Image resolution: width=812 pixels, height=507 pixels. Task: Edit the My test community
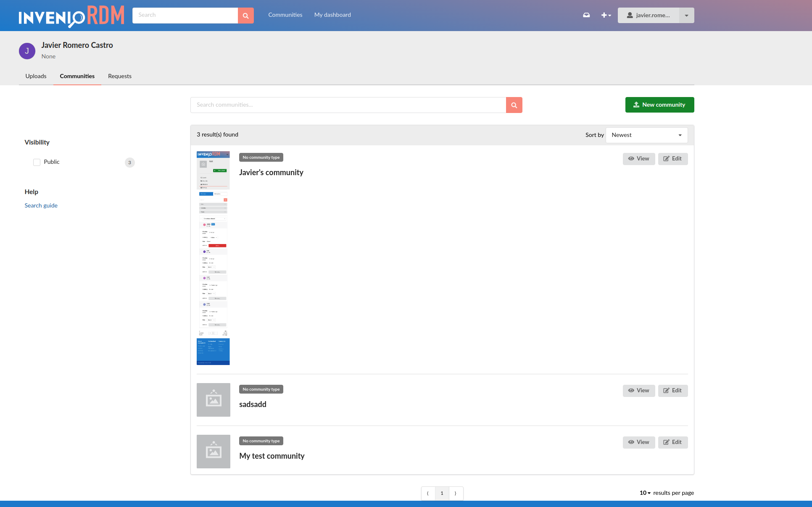tap(673, 442)
